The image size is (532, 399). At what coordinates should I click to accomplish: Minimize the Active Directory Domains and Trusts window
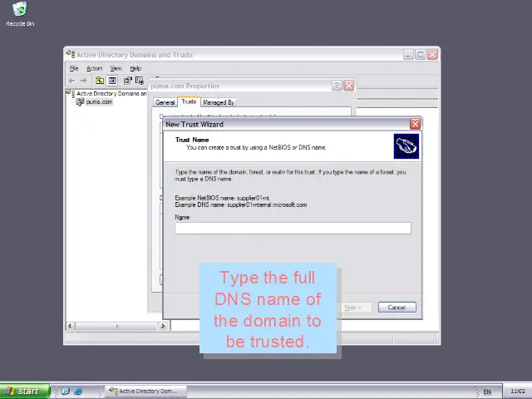pyautogui.click(x=408, y=54)
